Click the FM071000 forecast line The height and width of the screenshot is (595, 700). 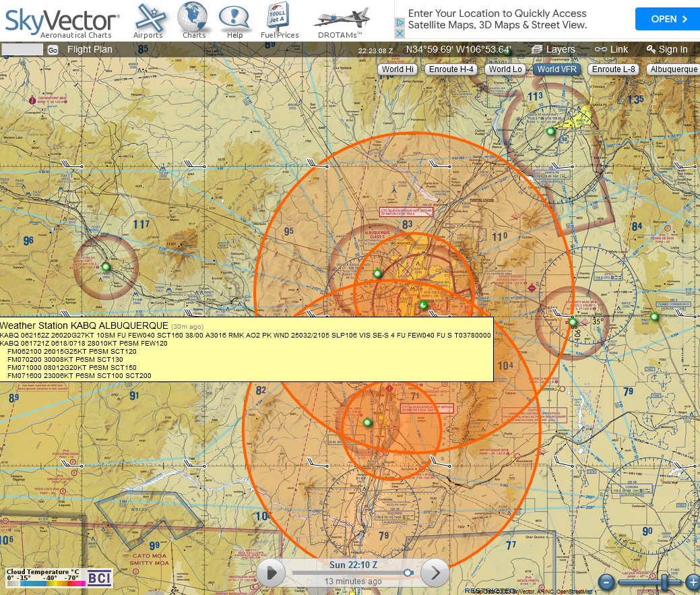[x=72, y=367]
